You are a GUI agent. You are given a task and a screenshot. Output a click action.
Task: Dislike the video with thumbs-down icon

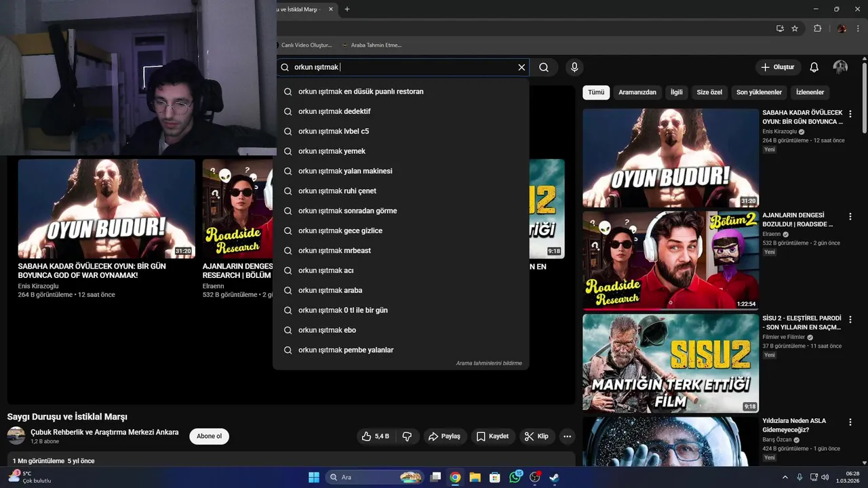pos(407,436)
